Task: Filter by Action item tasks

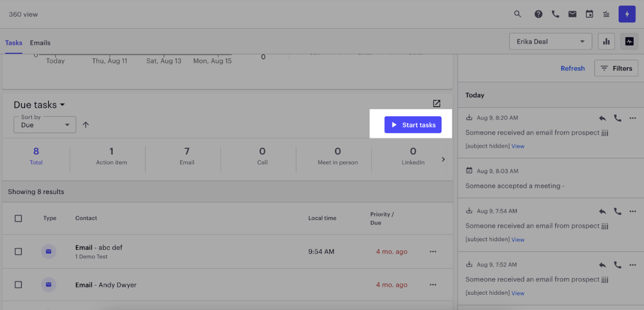Action: click(112, 156)
